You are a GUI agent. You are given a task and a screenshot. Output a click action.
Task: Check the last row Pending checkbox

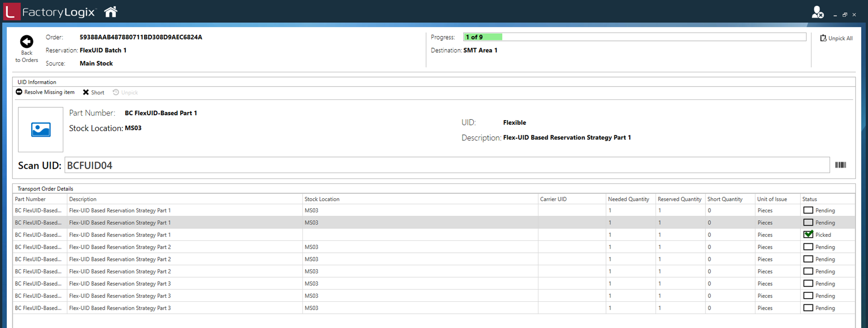click(808, 308)
